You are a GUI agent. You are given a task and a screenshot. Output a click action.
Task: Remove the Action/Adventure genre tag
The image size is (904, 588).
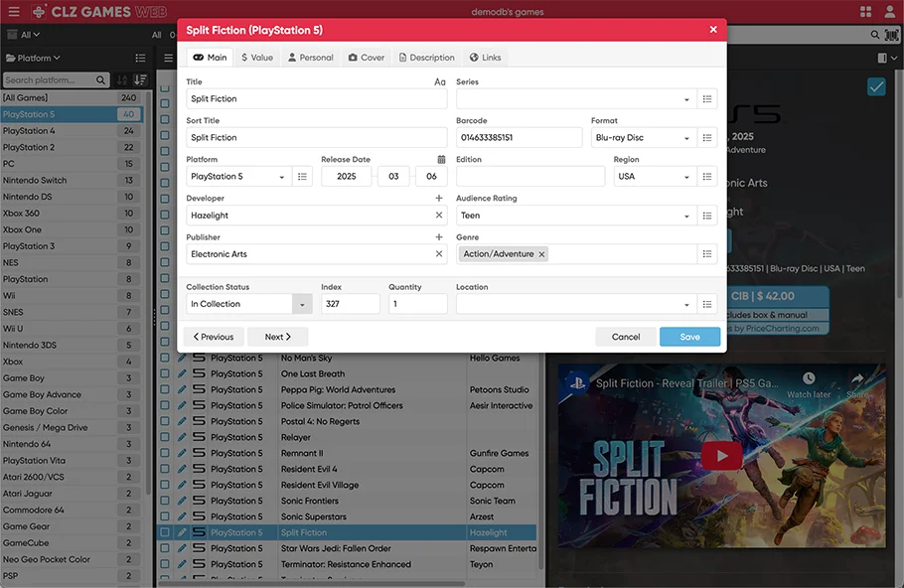541,254
